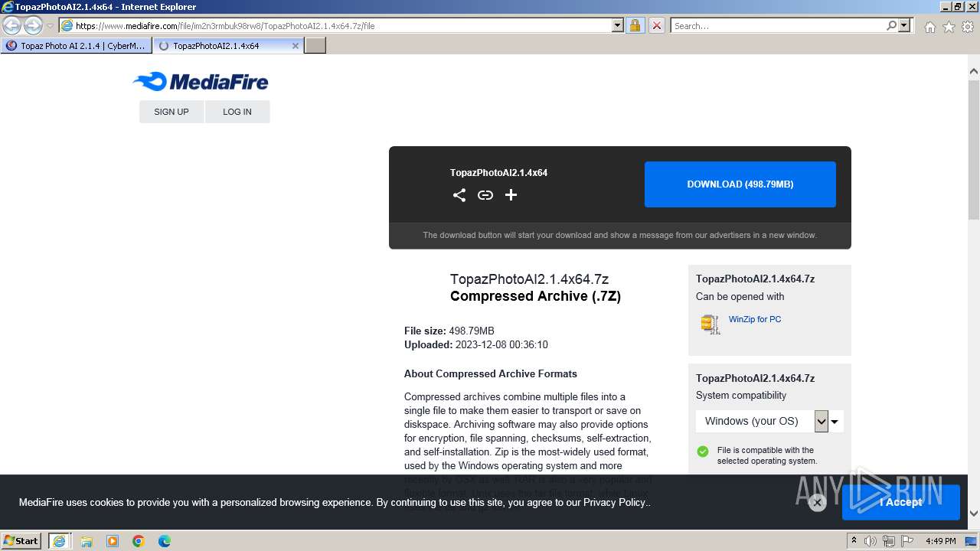
Task: Click the WinZip application icon
Action: point(710,324)
